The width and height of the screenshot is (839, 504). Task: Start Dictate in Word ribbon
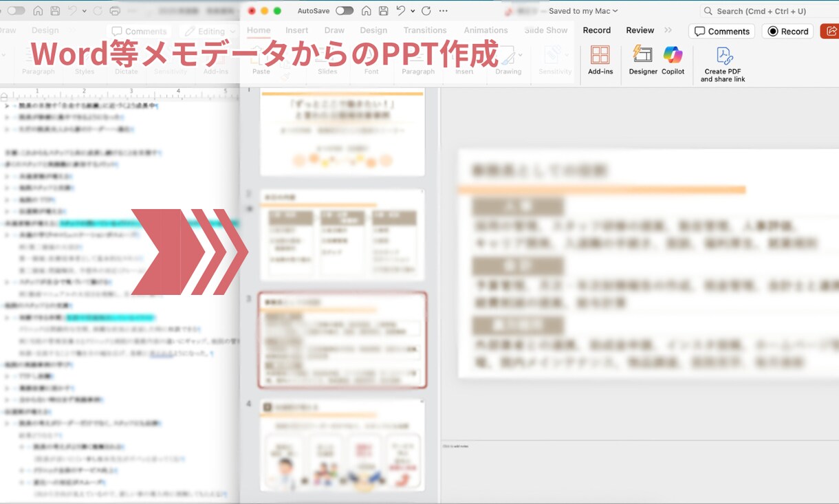point(126,62)
